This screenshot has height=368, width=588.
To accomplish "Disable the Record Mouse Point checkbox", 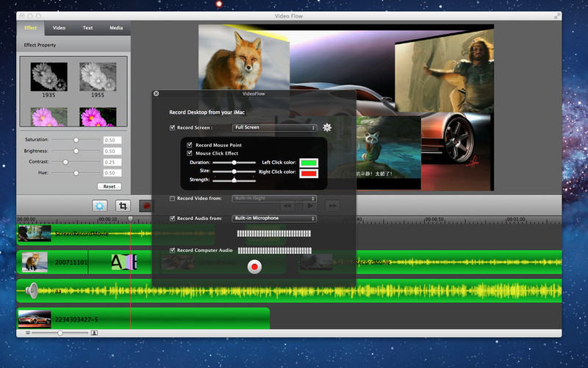I will (190, 145).
